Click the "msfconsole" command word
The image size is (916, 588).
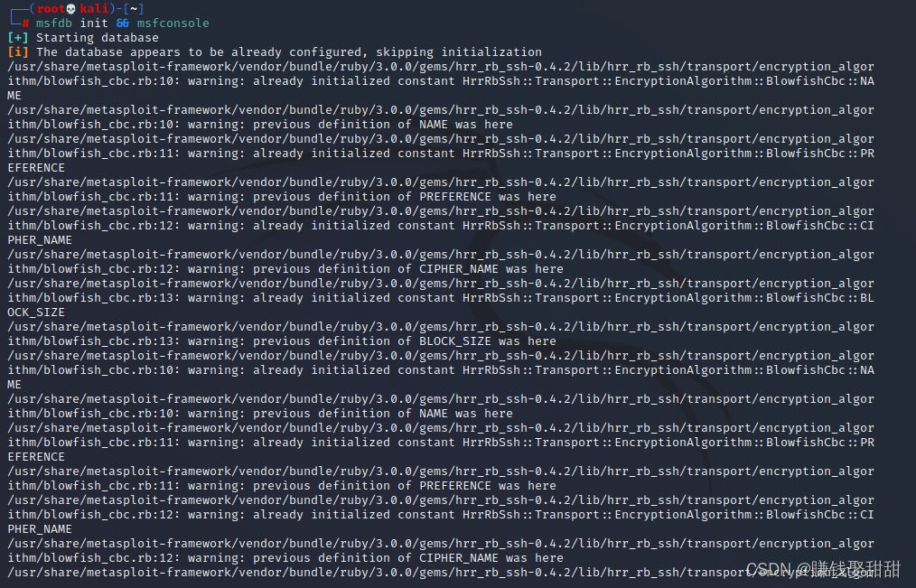click(x=173, y=23)
